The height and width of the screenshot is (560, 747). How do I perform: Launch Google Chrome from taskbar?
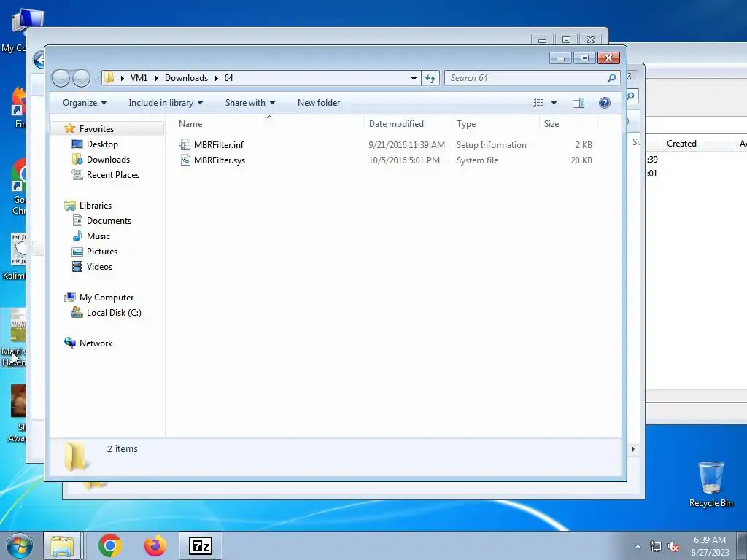point(110,545)
